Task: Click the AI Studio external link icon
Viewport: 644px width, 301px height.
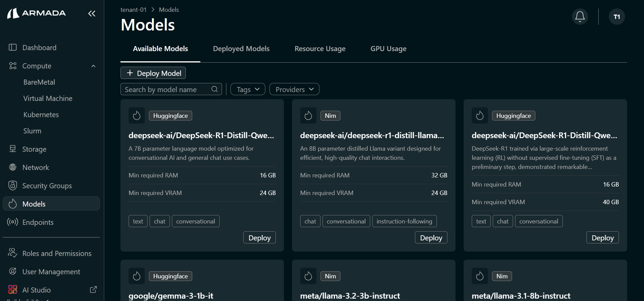Action: (x=93, y=289)
